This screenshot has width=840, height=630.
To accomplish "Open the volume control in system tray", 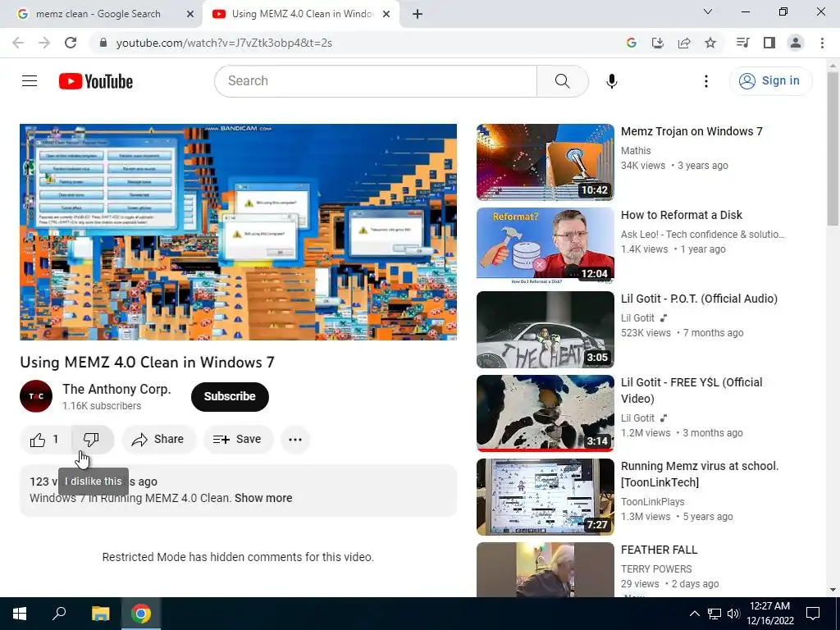I will tap(733, 614).
